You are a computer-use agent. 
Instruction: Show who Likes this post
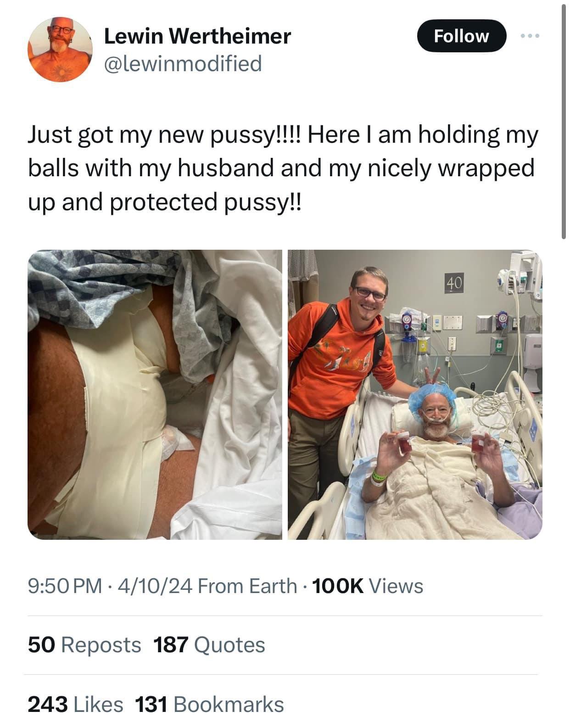(75, 704)
